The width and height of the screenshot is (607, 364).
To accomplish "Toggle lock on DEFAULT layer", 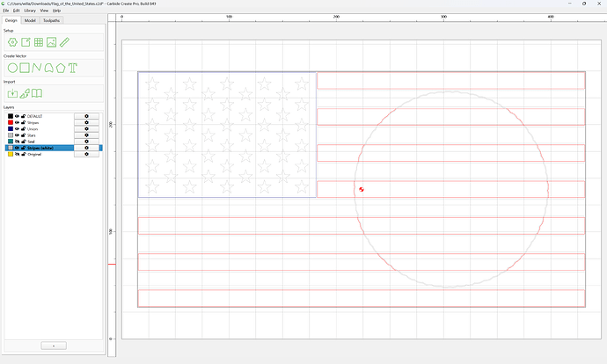I will point(23,116).
